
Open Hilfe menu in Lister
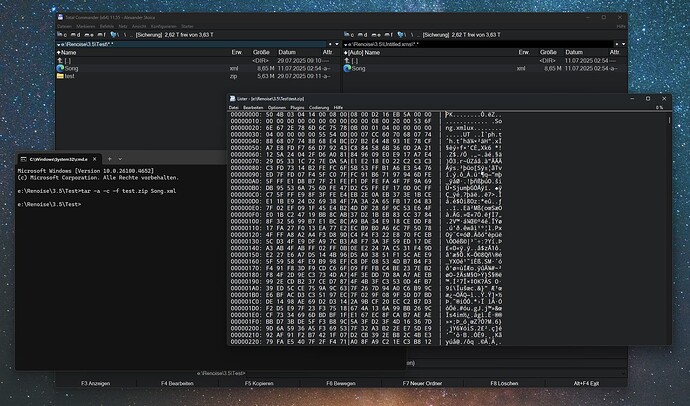click(338, 107)
